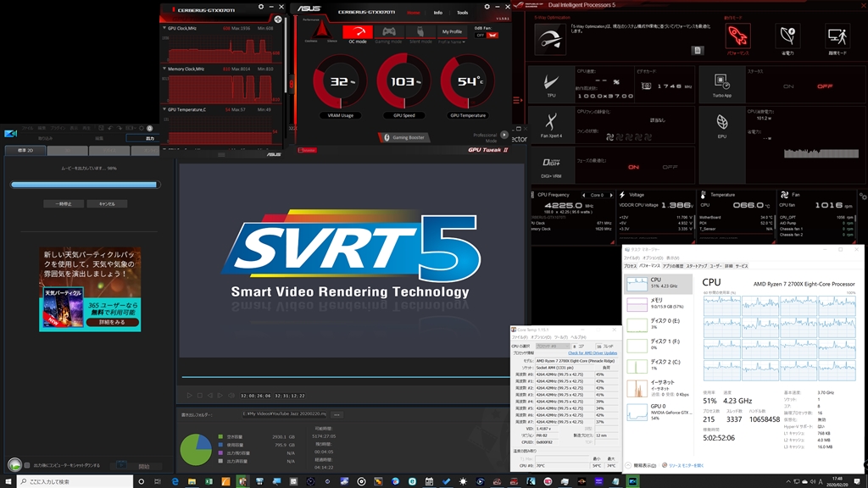Browse for export folder with ellipsis button

337,414
